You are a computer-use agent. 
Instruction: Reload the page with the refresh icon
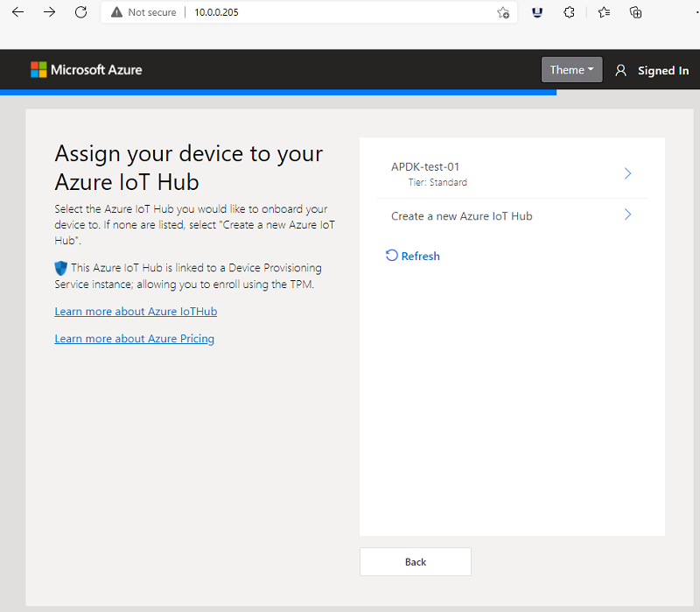[80, 12]
